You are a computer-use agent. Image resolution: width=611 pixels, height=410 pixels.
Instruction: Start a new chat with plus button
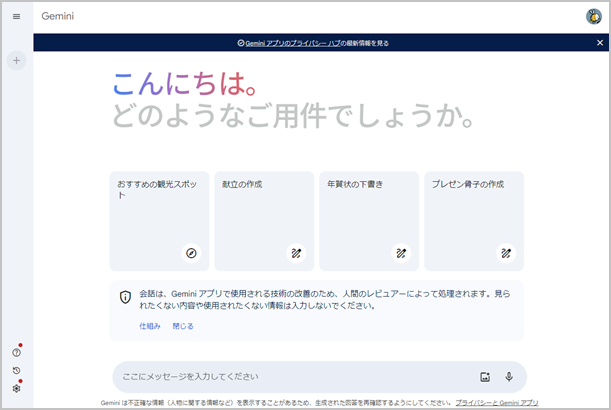coord(16,60)
